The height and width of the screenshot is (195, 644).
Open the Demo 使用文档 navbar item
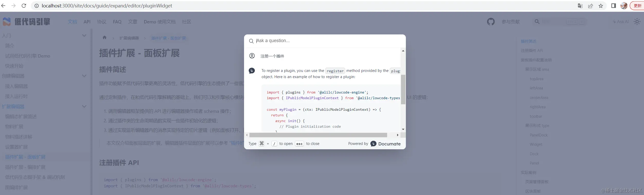coord(160,22)
